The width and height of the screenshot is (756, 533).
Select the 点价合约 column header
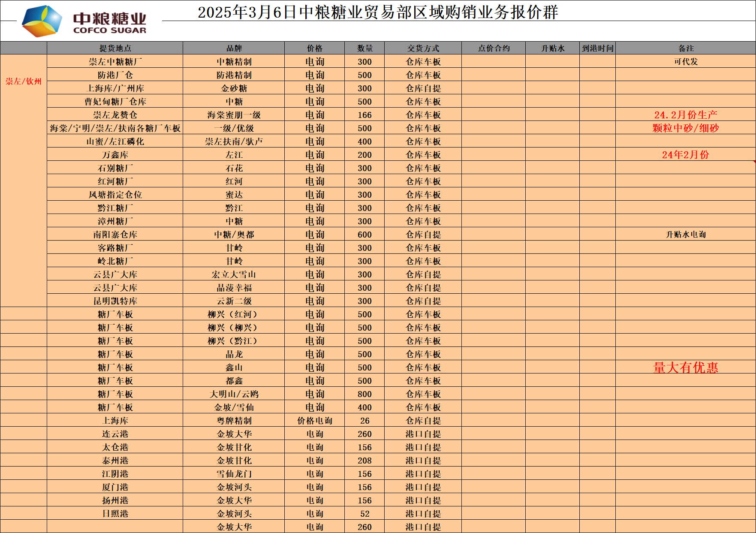pyautogui.click(x=494, y=48)
